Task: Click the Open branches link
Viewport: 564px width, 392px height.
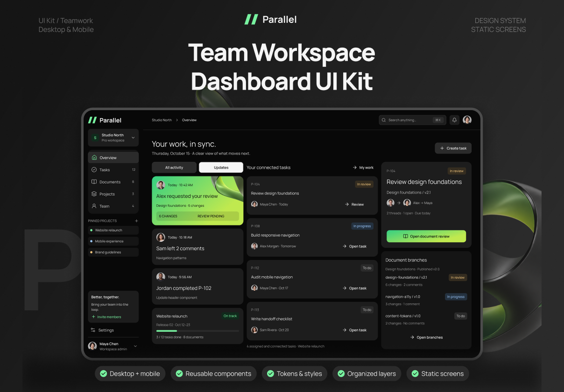Action: (x=426, y=337)
